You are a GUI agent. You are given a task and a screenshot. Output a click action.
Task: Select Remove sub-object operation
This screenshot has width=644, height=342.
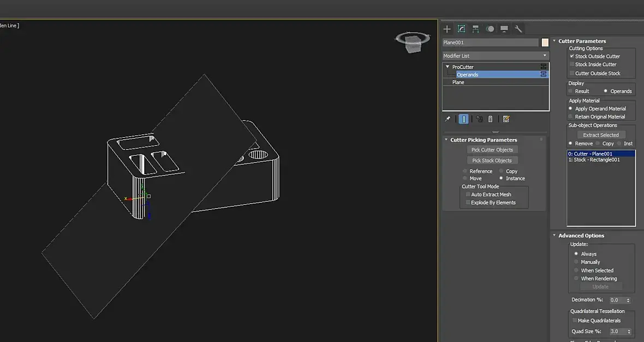pyautogui.click(x=570, y=144)
